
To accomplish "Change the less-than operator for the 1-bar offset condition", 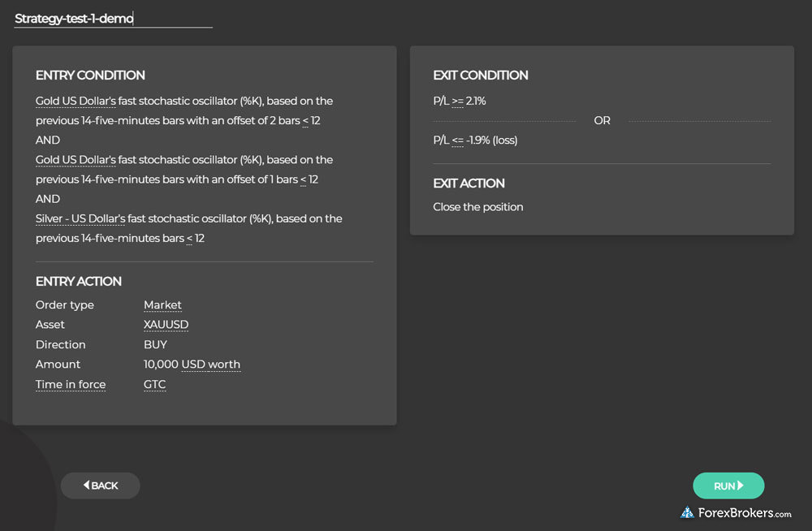I will [303, 179].
